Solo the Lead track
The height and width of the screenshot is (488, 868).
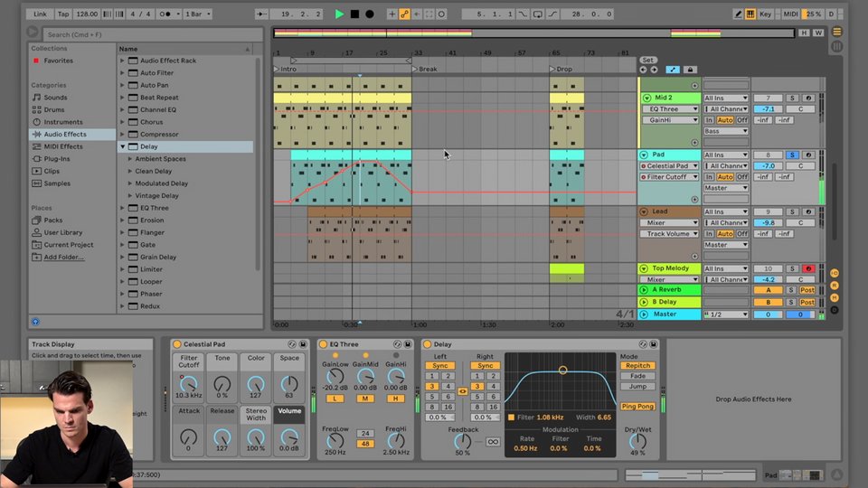click(x=792, y=211)
